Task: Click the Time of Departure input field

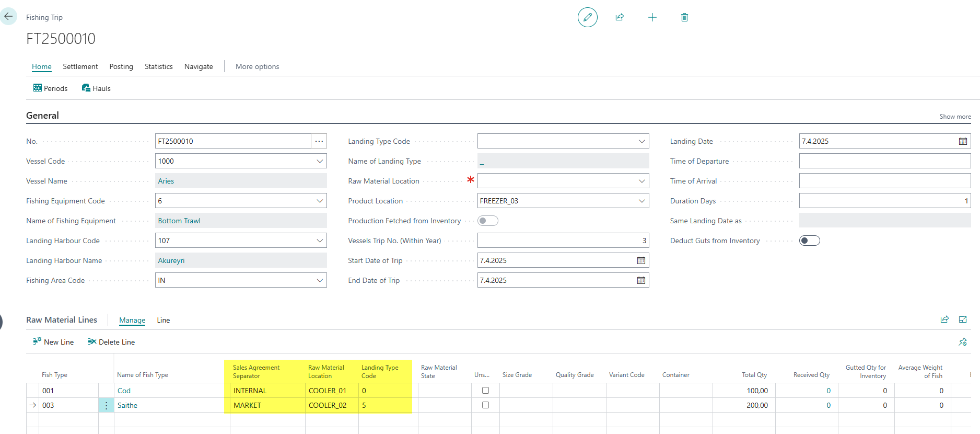Action: 884,161
